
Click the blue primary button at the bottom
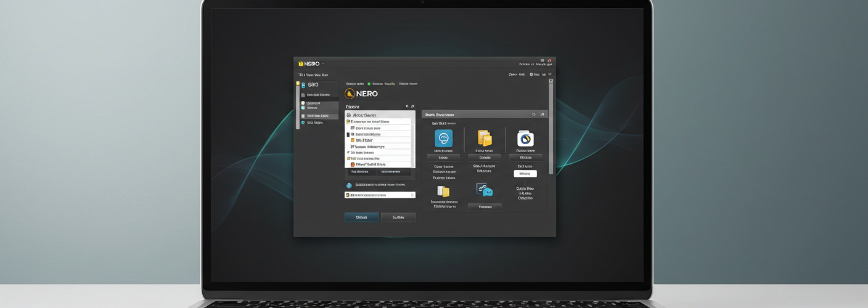pyautogui.click(x=361, y=217)
